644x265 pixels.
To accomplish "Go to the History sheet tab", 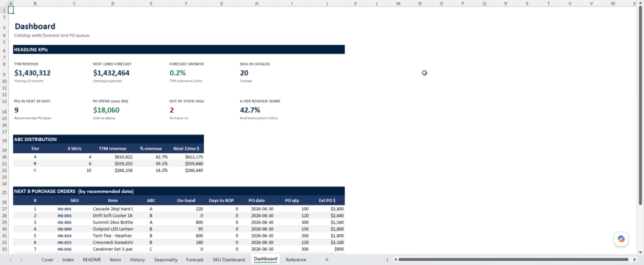I will [x=137, y=260].
